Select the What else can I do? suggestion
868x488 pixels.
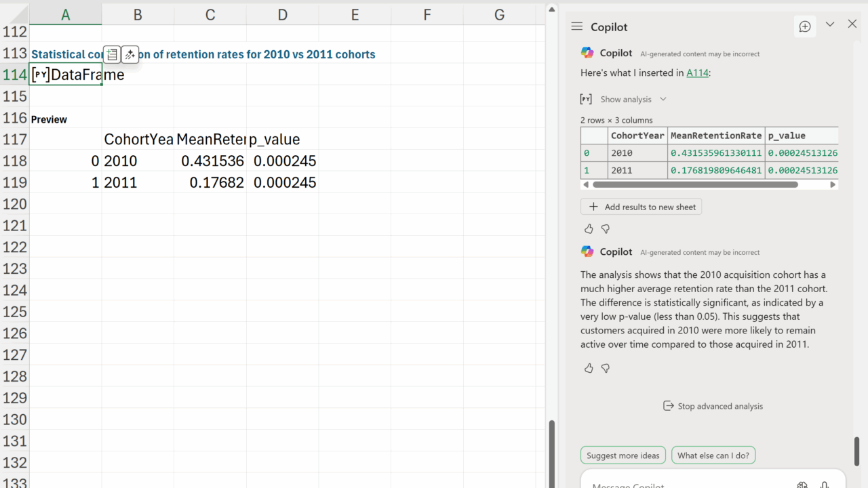pos(713,455)
